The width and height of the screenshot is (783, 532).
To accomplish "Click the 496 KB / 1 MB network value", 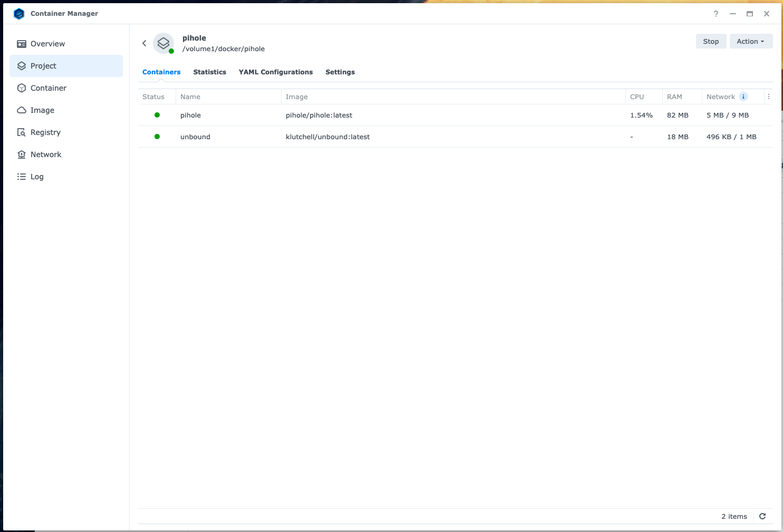I will [731, 137].
